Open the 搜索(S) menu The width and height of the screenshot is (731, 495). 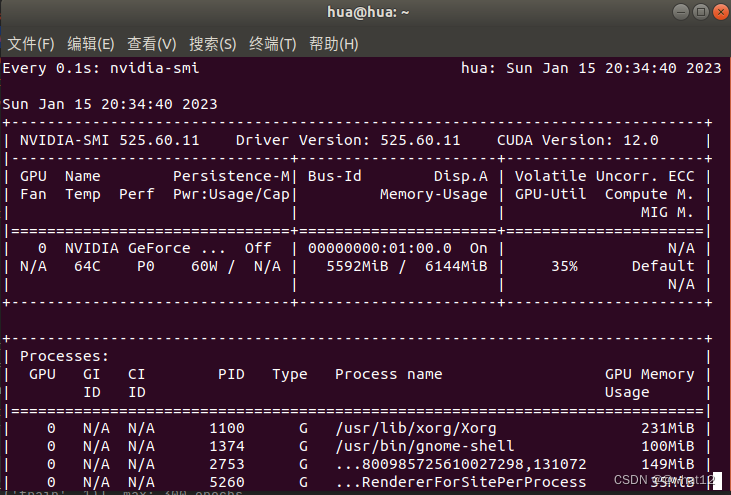213,44
